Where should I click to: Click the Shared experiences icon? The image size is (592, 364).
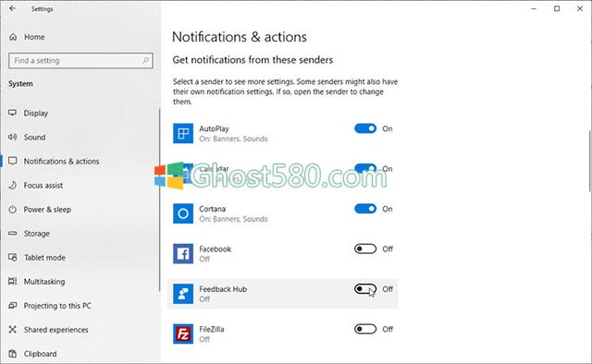(x=12, y=330)
